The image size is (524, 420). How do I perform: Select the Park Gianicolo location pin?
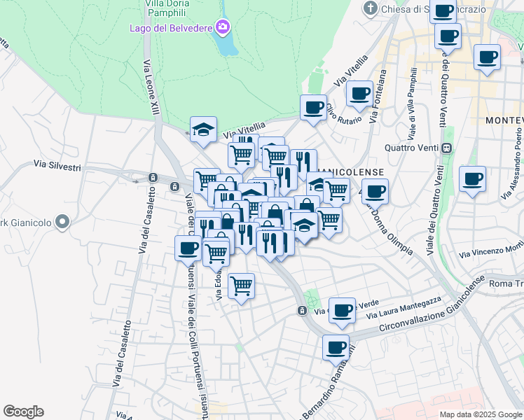62,223
